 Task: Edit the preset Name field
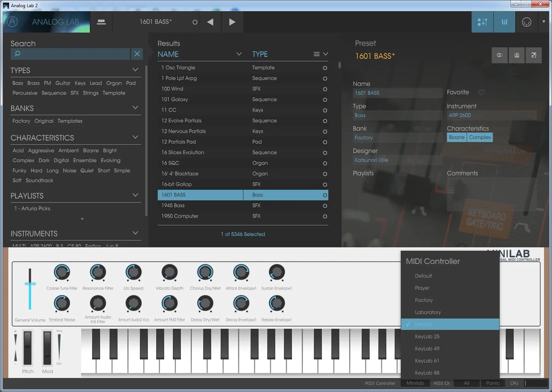point(397,93)
